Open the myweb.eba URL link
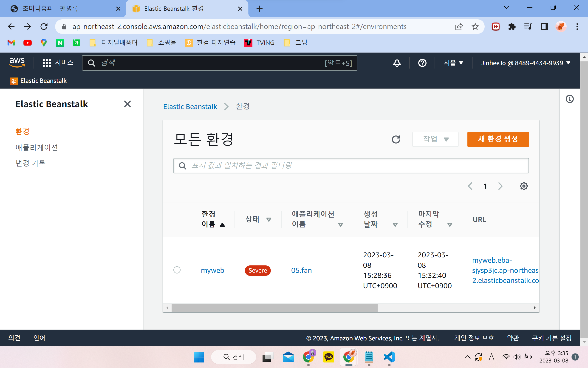 click(505, 270)
